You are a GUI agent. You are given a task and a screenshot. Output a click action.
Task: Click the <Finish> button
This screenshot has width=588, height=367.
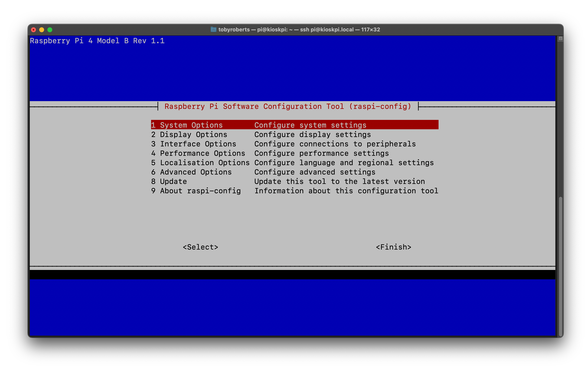393,247
